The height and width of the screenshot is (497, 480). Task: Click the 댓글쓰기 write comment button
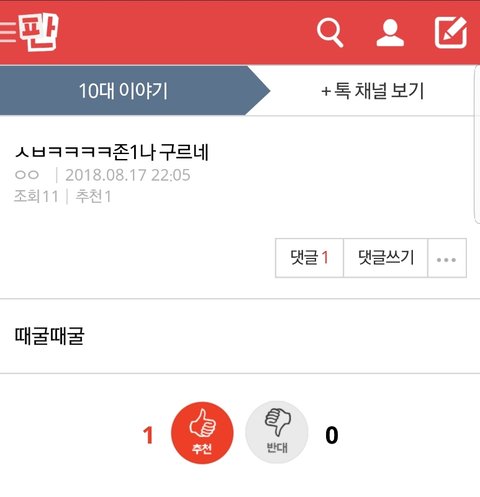(386, 258)
